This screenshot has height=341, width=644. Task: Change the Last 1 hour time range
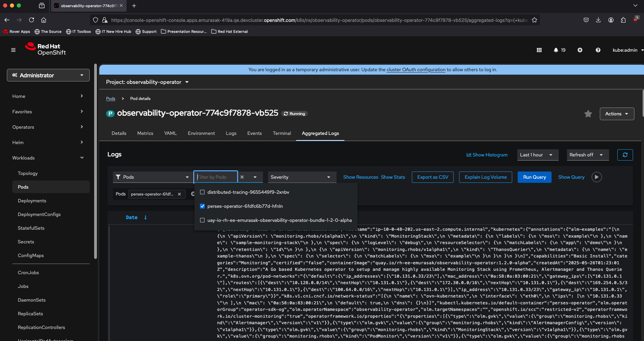click(538, 155)
